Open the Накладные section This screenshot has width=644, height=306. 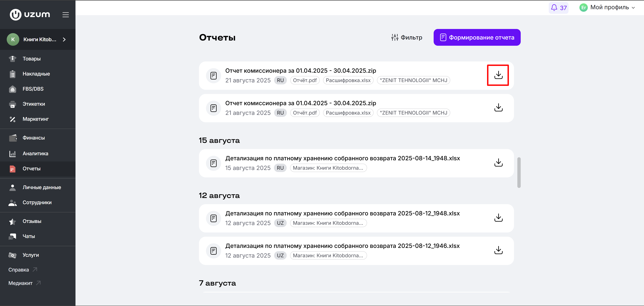[x=38, y=74]
